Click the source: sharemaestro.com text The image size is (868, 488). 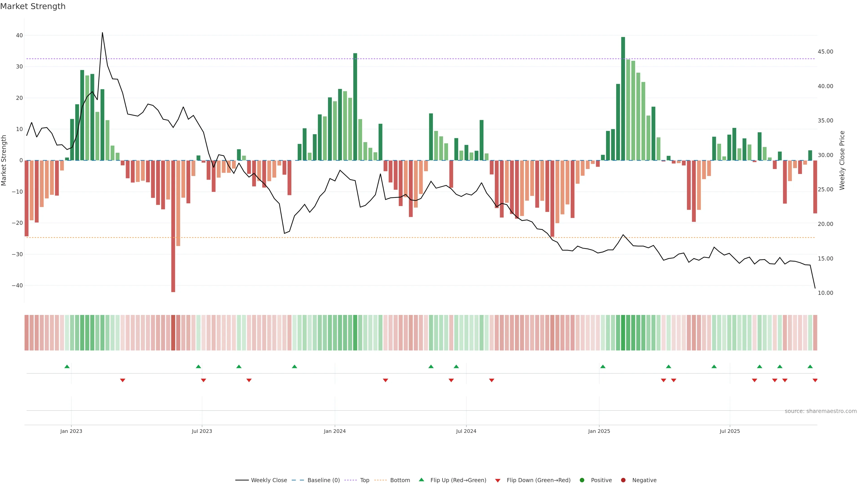coord(821,411)
